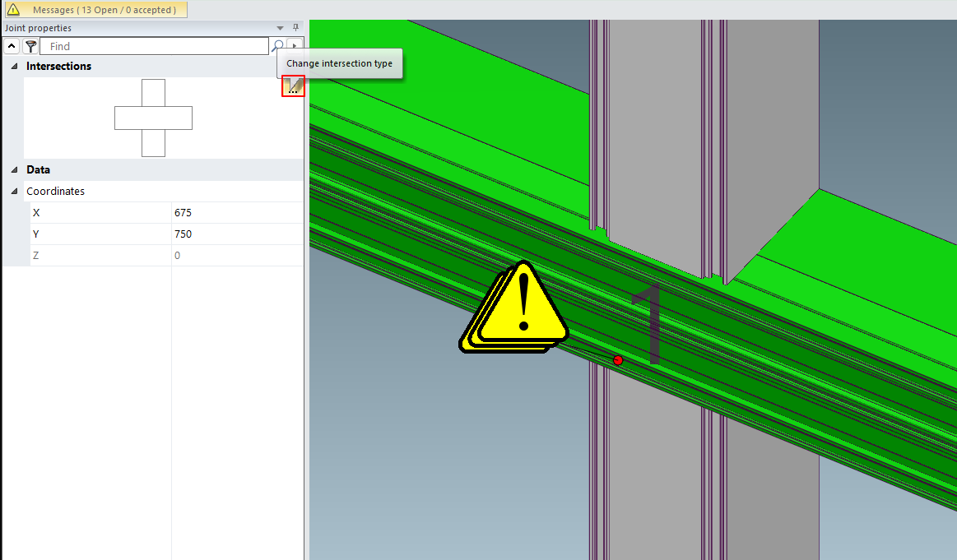Open the Joint properties panel options dropdown
957x560 pixels.
(280, 28)
